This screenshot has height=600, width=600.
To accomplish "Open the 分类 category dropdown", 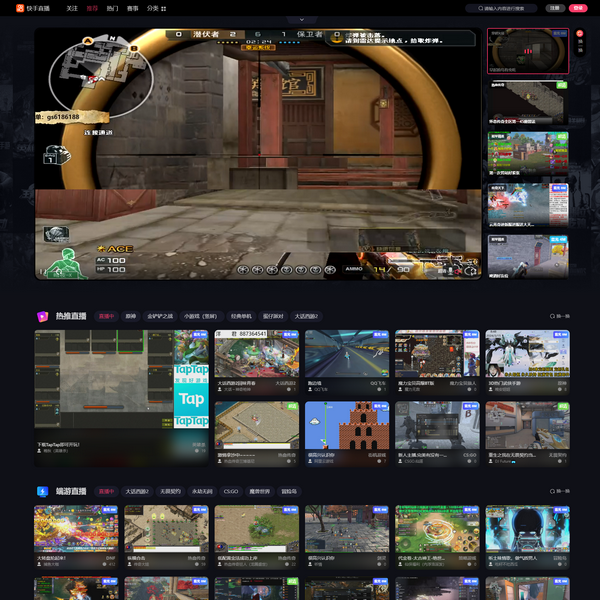I will [x=153, y=7].
